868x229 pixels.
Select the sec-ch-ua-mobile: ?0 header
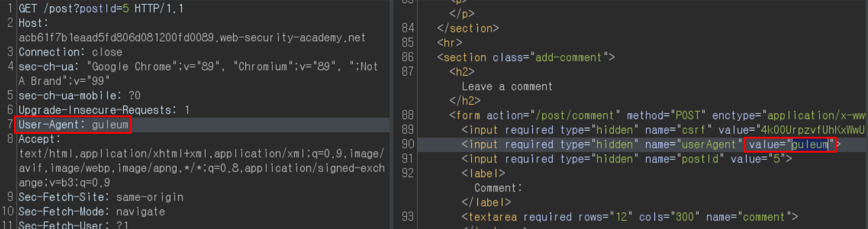[79, 96]
